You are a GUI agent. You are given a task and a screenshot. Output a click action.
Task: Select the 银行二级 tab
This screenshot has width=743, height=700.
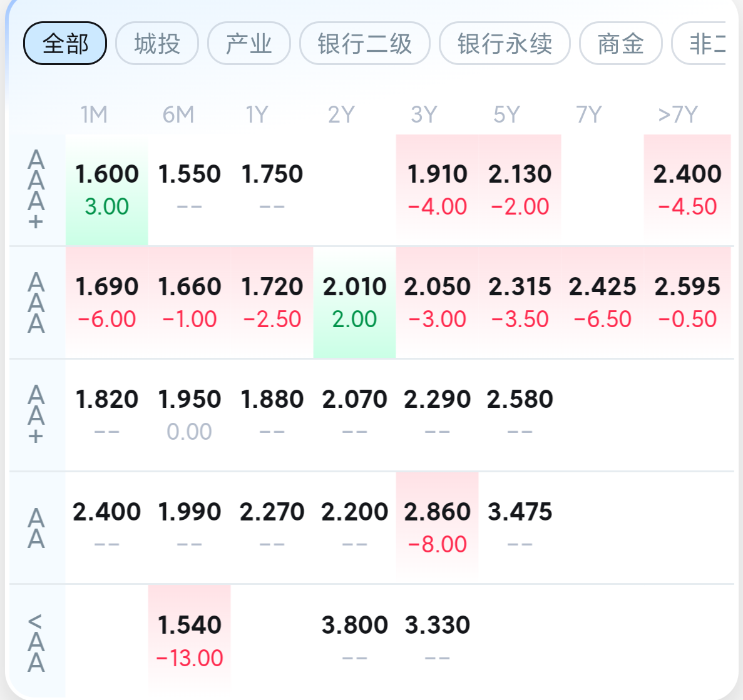click(x=364, y=44)
